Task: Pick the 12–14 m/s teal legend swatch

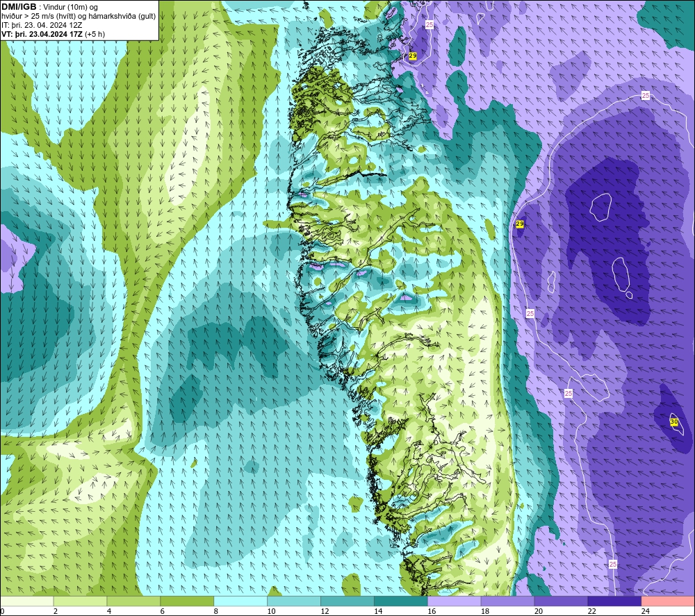Action: (x=347, y=601)
